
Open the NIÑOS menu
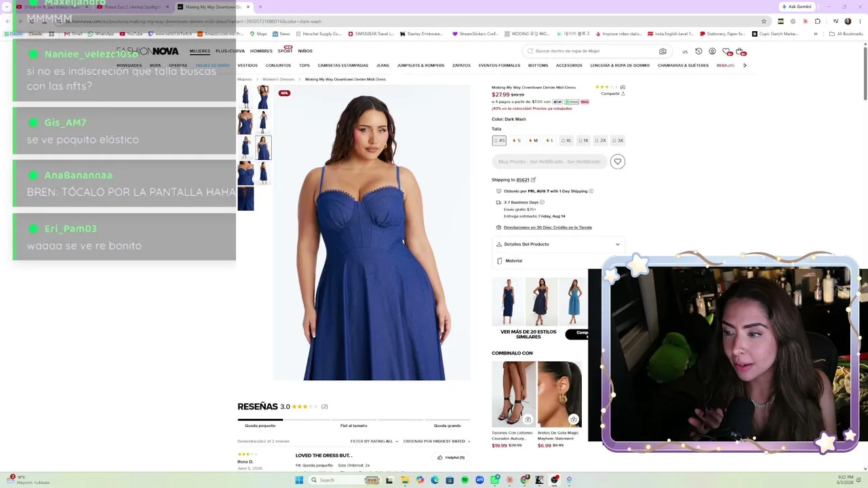pos(305,51)
